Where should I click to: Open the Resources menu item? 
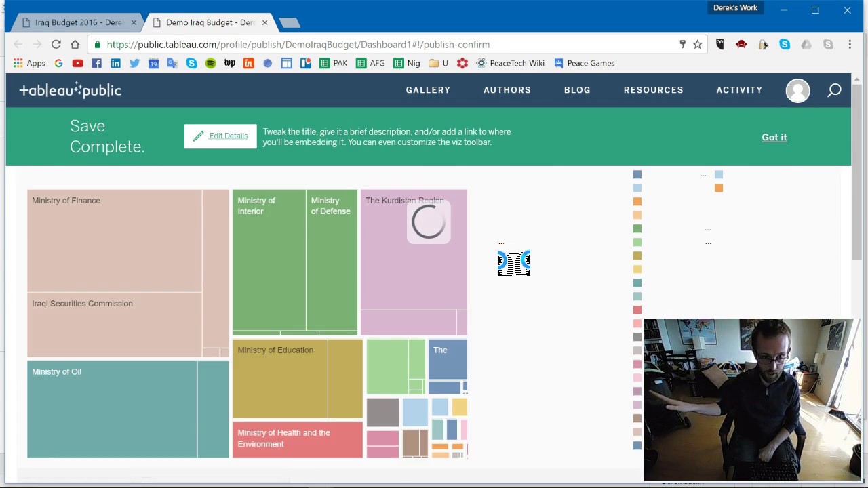point(654,90)
